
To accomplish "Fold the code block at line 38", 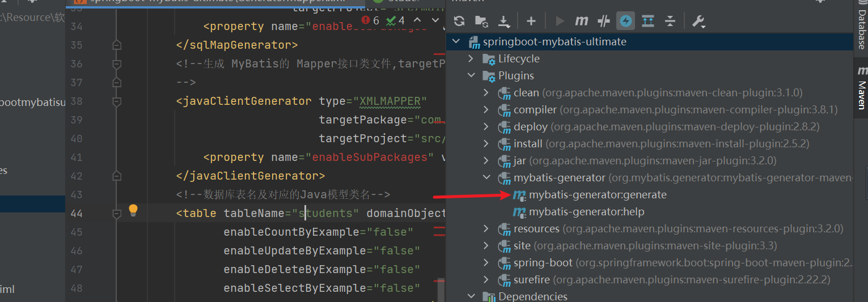I will (x=117, y=101).
